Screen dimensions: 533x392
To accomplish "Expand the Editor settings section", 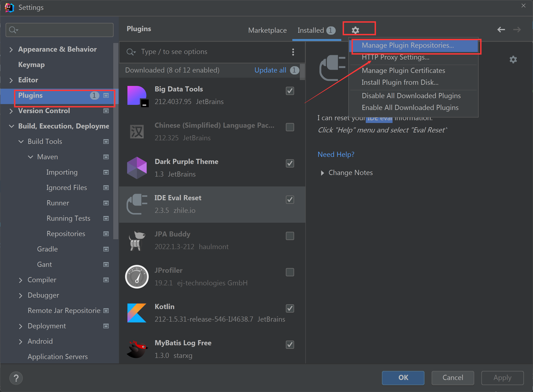I will coord(11,80).
